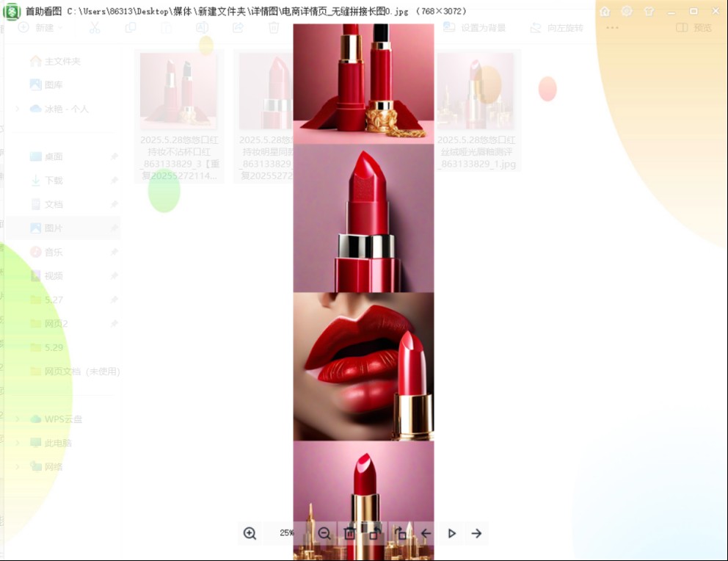The width and height of the screenshot is (728, 561).
Task: Select the 持妆不沾杯口红 file thumbnail in Explorer
Action: tap(178, 90)
